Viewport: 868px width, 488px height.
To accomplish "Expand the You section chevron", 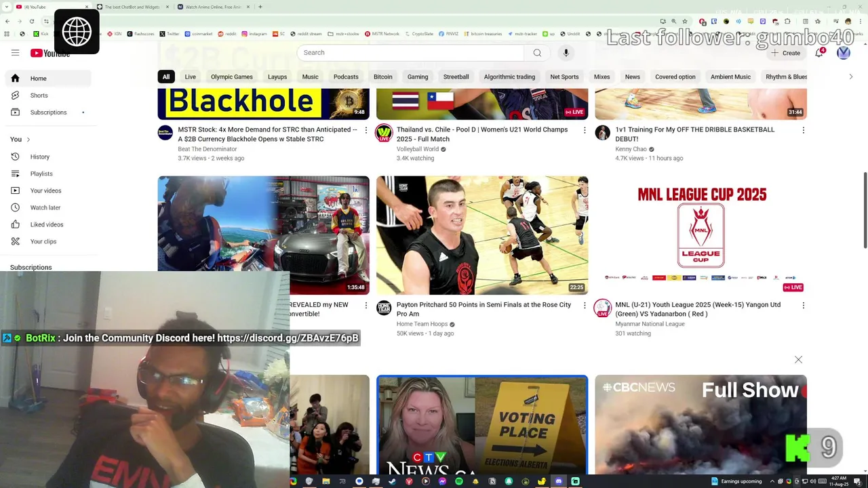I will (28, 140).
